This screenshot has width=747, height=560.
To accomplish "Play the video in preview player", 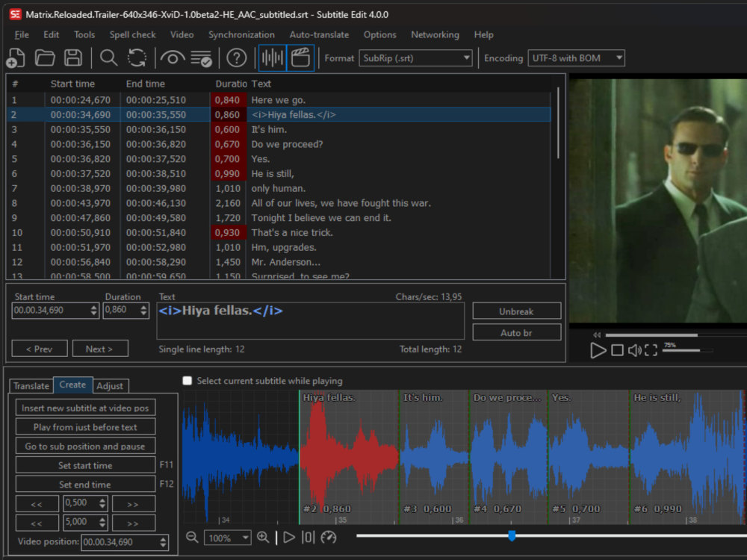I will click(598, 350).
